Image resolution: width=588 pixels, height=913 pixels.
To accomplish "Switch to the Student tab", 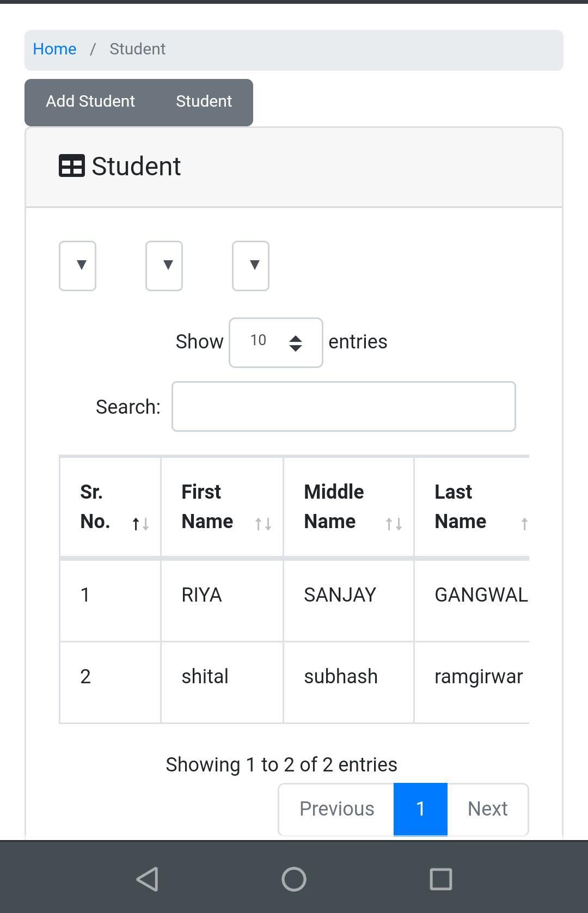I will tap(204, 102).
